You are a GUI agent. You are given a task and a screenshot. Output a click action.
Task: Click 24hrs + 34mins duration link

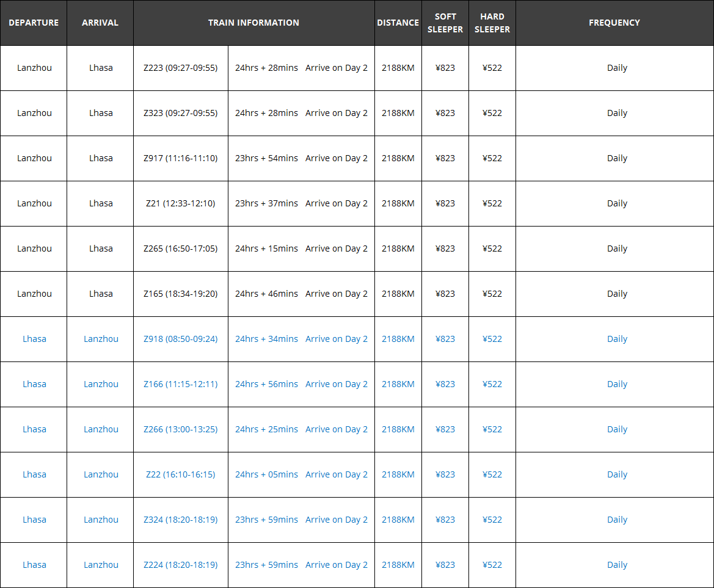click(x=266, y=339)
